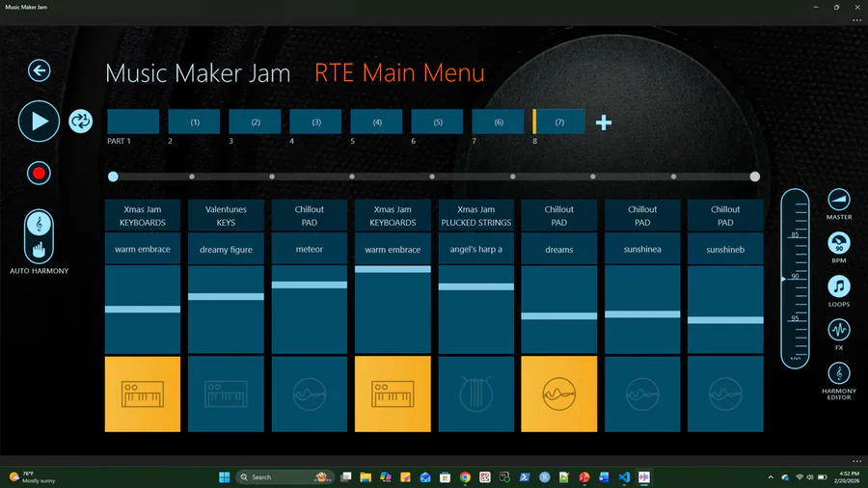Image resolution: width=868 pixels, height=488 pixels.
Task: Toggle fourth track Xmas Jam keyboard icon
Action: click(x=393, y=393)
